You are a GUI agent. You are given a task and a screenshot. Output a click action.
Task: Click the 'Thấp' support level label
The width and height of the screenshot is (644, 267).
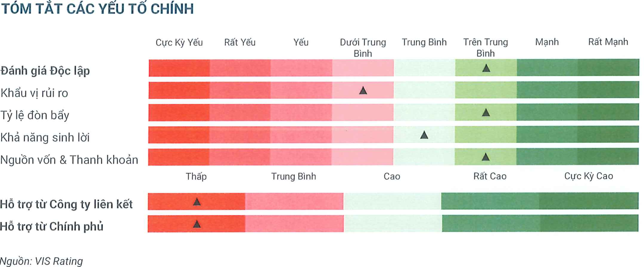pos(196,176)
